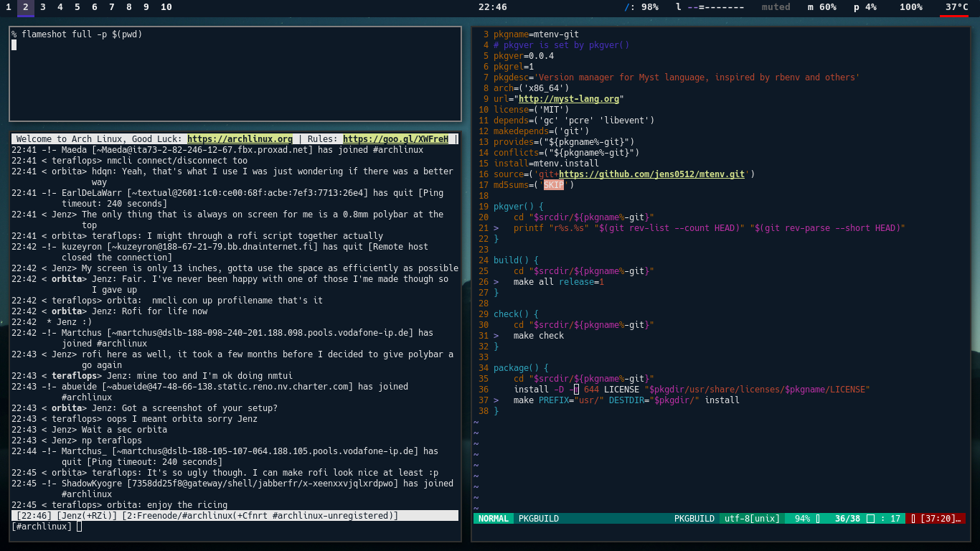Click the utf-8[unix] encoding status segment

click(x=752, y=519)
